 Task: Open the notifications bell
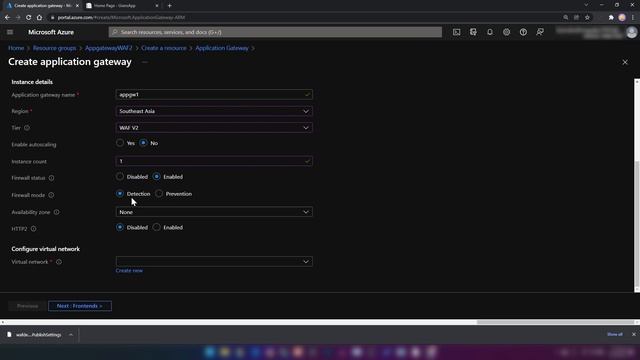[490, 32]
